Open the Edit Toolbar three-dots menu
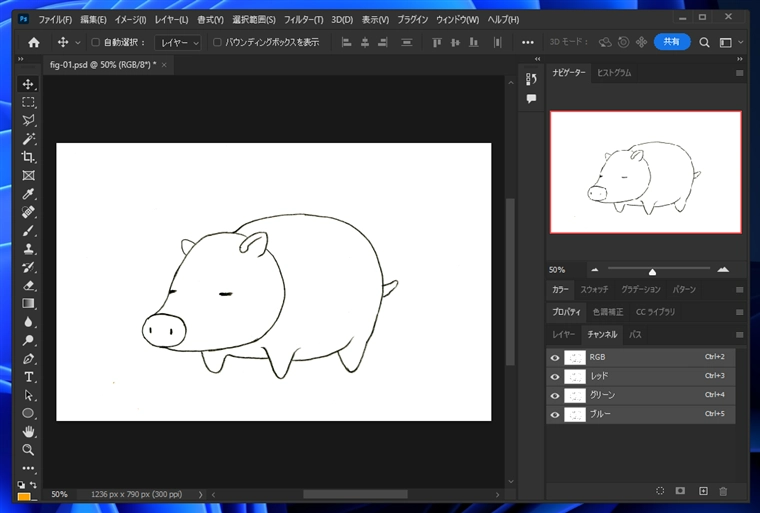The height and width of the screenshot is (513, 760). coord(28,468)
